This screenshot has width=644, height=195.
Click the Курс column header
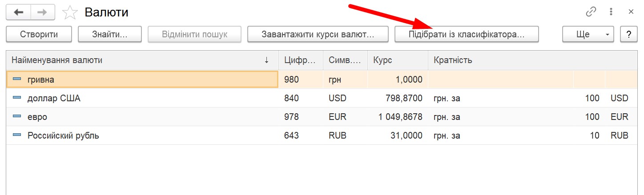click(x=398, y=60)
